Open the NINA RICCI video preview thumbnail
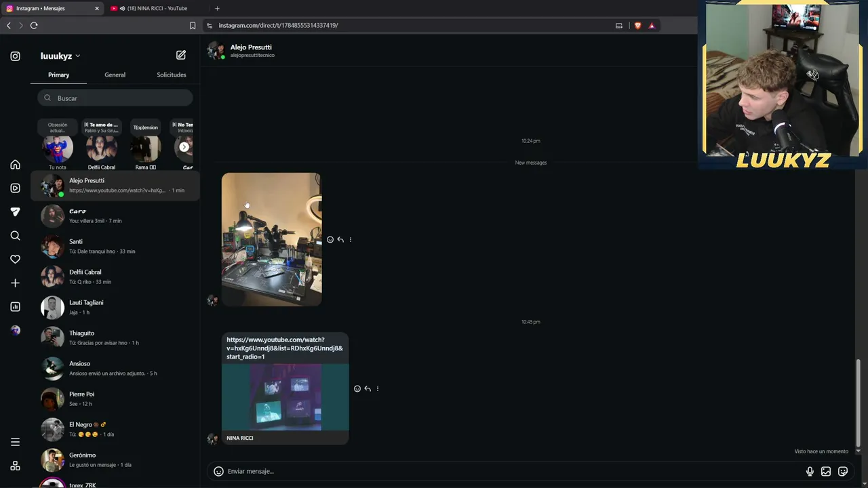This screenshot has height=488, width=868. [x=285, y=397]
